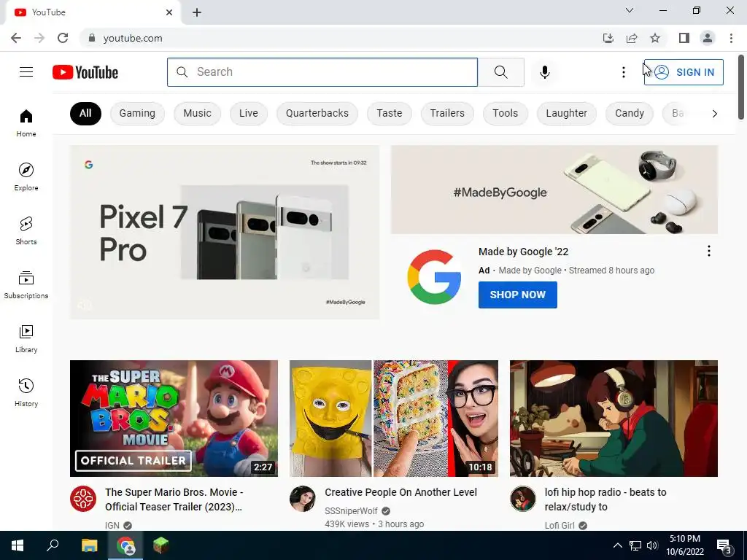The image size is (747, 560).
Task: Open Chrome three-dot menu
Action: pos(731,38)
